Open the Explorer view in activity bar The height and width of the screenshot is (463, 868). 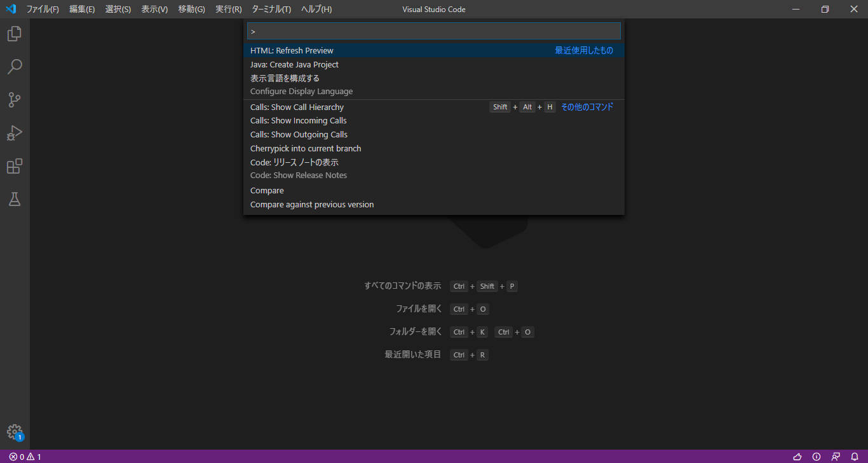pos(15,34)
